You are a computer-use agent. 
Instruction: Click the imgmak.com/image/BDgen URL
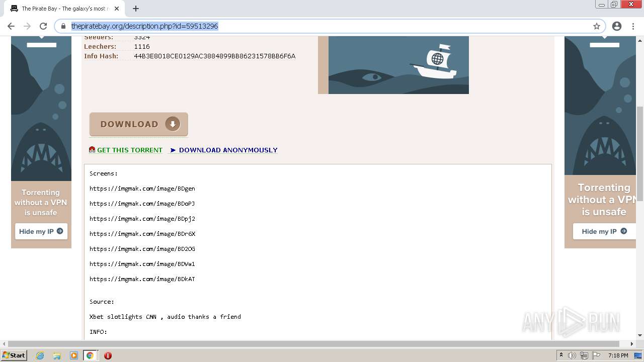point(142,189)
